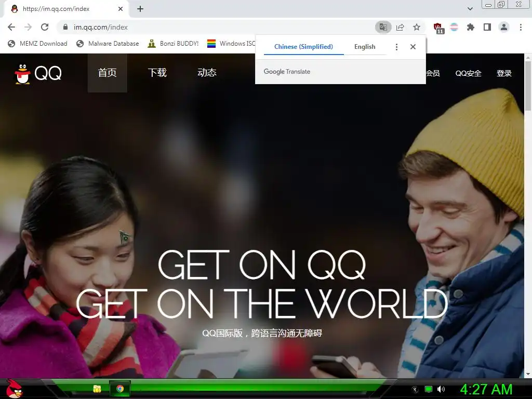Viewport: 532px width, 399px height.
Task: Click the scrollbar down arrow
Action: 528,374
